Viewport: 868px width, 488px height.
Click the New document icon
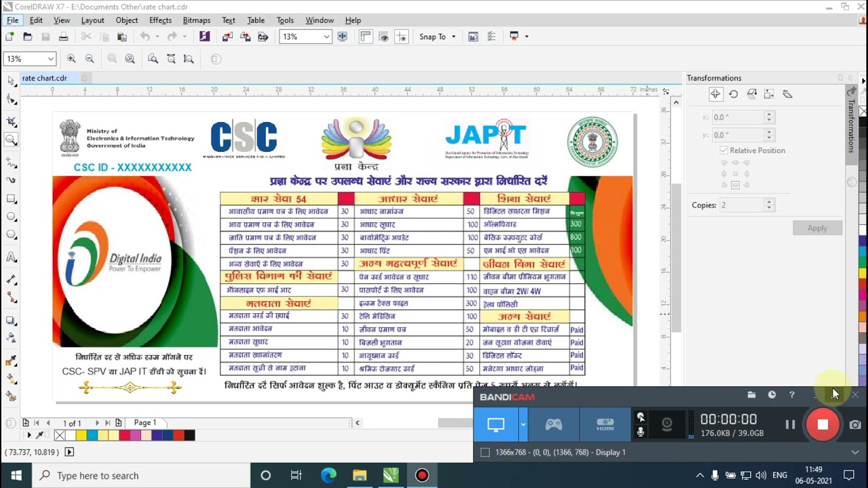click(9, 37)
